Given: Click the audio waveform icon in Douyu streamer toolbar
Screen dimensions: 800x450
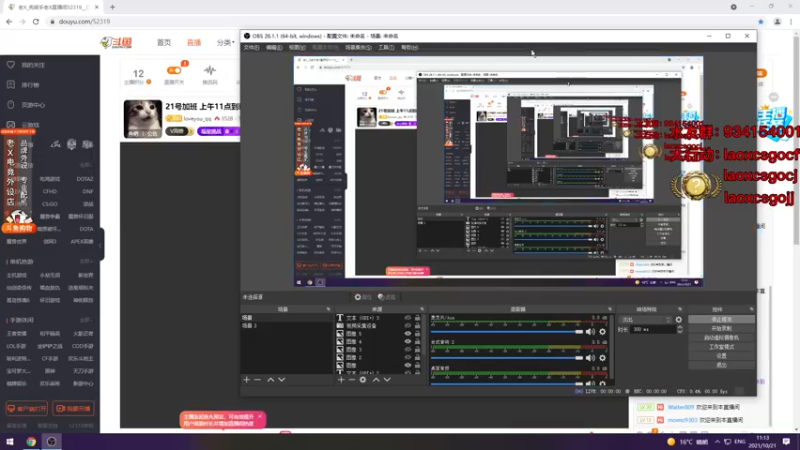Looking at the screenshot, I should click(210, 70).
